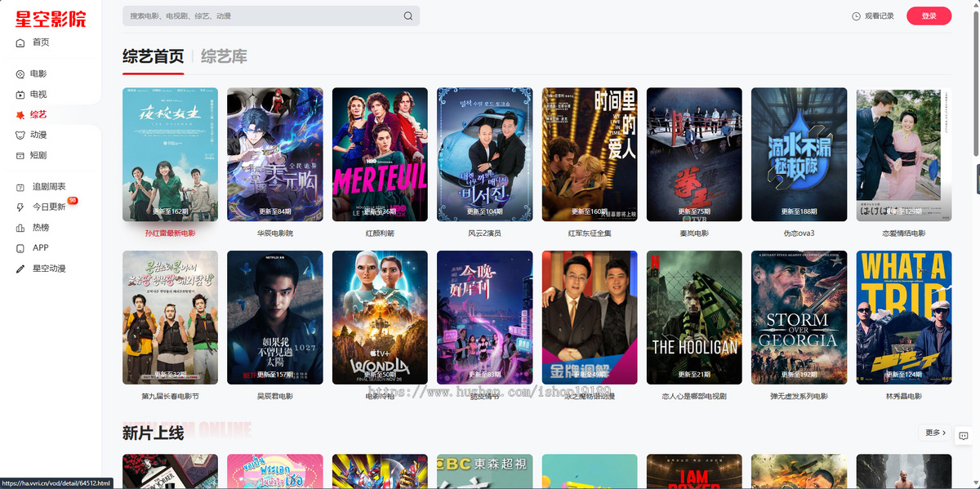Viewport: 980px width, 489px height.
Task: Open the 电影 movies section icon
Action: [x=20, y=74]
